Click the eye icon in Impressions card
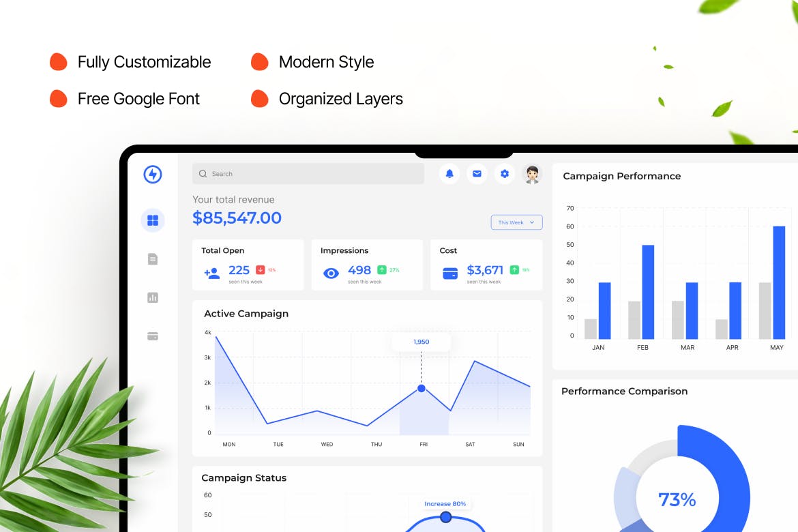798x532 pixels. pyautogui.click(x=331, y=274)
